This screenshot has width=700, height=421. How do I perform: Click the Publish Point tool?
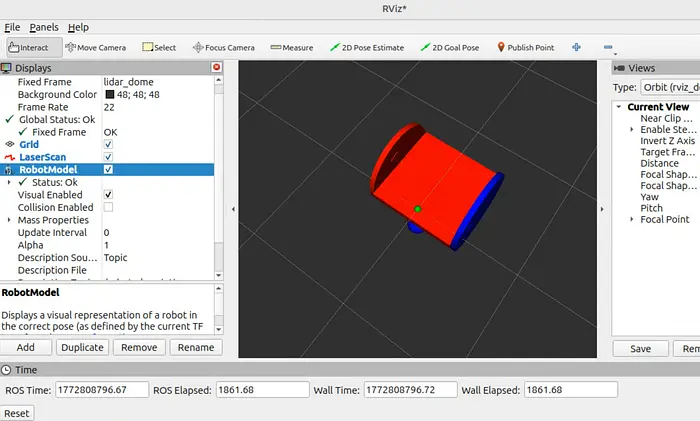click(524, 47)
